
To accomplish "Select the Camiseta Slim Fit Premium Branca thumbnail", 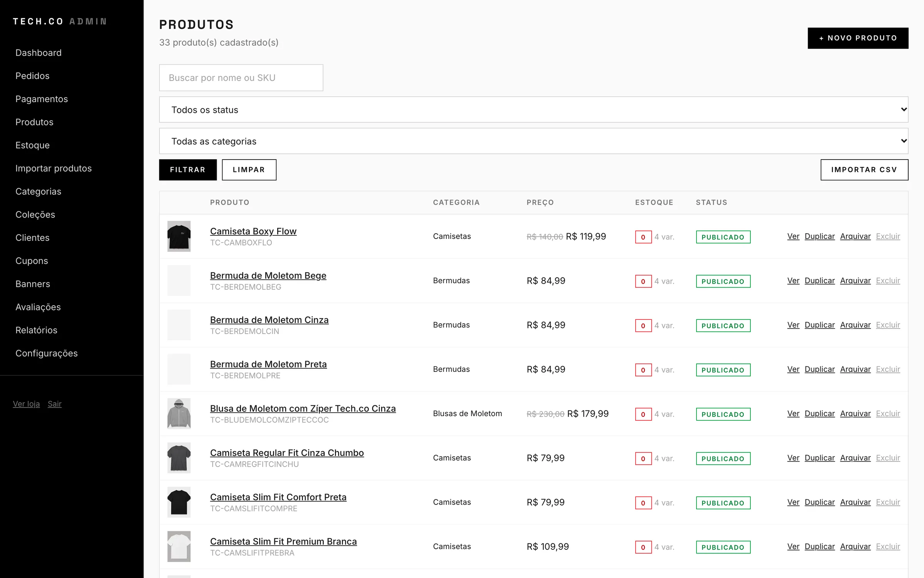I will pos(179,546).
